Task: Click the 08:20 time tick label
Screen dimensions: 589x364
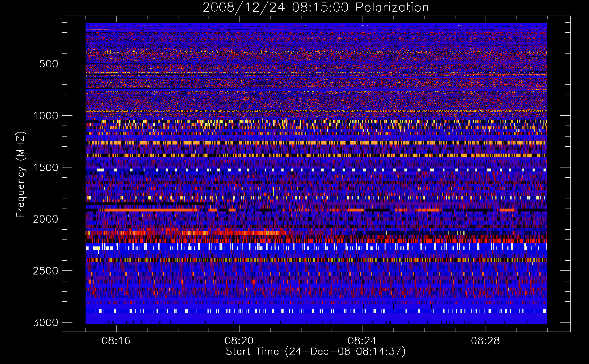Action: point(239,341)
